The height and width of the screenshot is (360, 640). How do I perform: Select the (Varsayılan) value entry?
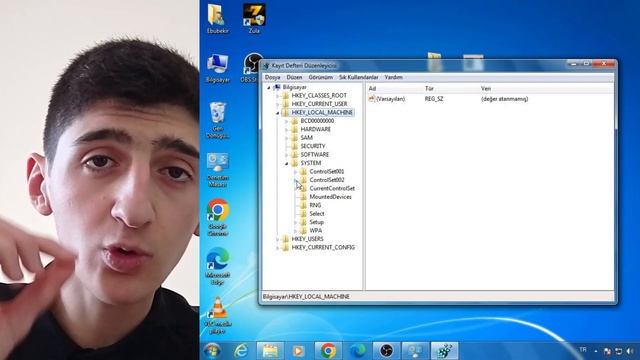[387, 99]
